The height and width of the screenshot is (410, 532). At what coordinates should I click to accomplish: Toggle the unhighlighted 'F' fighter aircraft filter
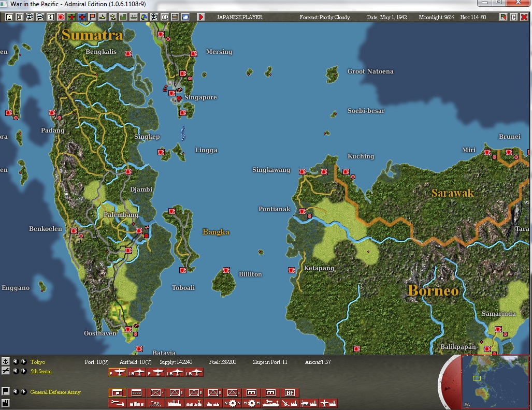tap(156, 373)
